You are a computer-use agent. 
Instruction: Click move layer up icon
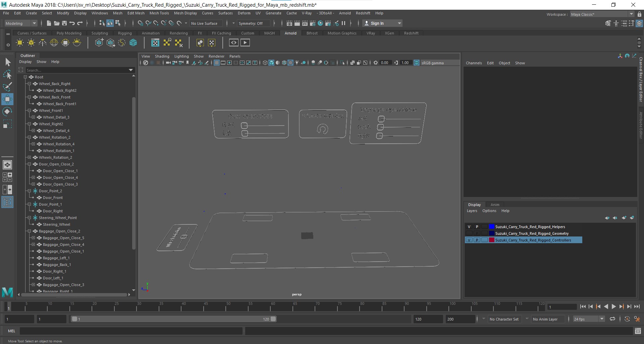[x=607, y=218]
